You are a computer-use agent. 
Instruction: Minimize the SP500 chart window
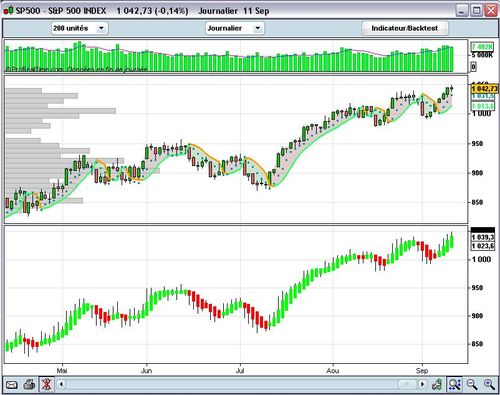462,11
